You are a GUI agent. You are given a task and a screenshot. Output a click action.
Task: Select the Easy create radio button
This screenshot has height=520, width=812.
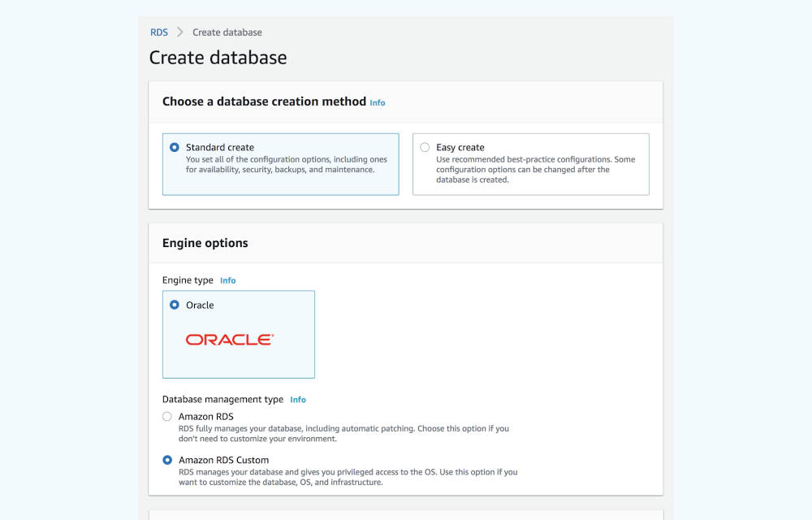tap(425, 148)
